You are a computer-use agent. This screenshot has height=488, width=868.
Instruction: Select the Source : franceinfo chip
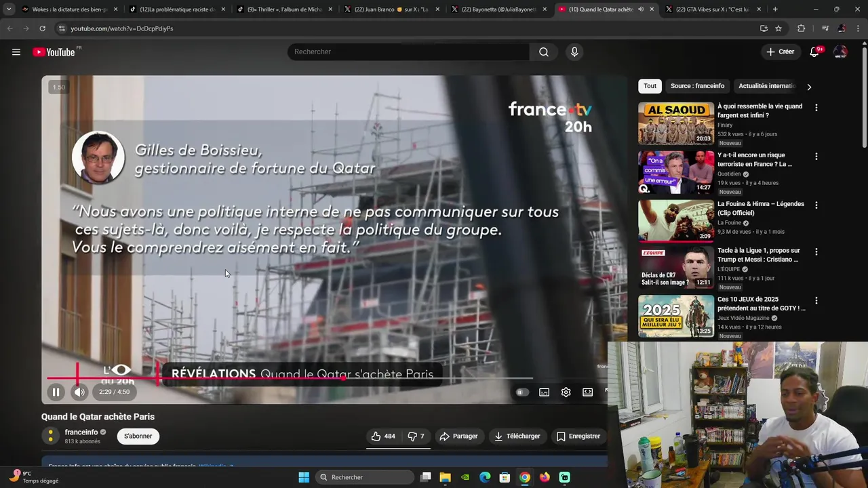[x=697, y=86]
